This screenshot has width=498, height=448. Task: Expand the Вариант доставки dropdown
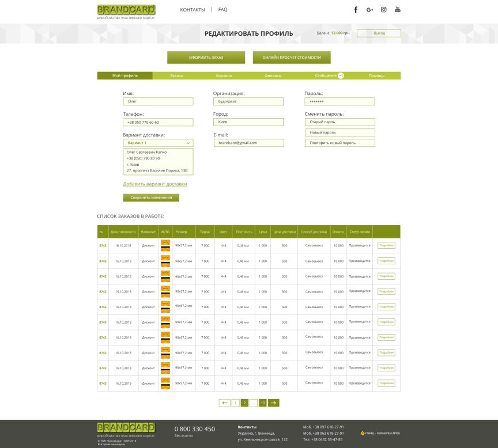point(158,143)
